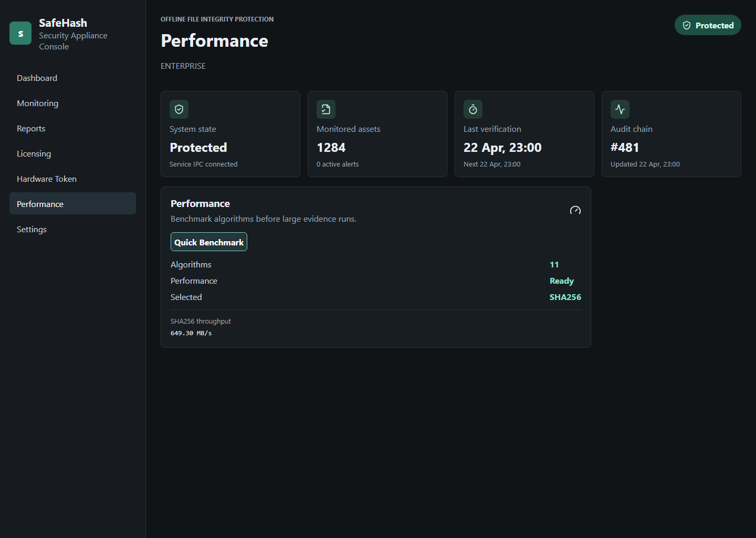Image resolution: width=756 pixels, height=538 pixels.
Task: Open the Hardware Token section
Action: [47, 179]
